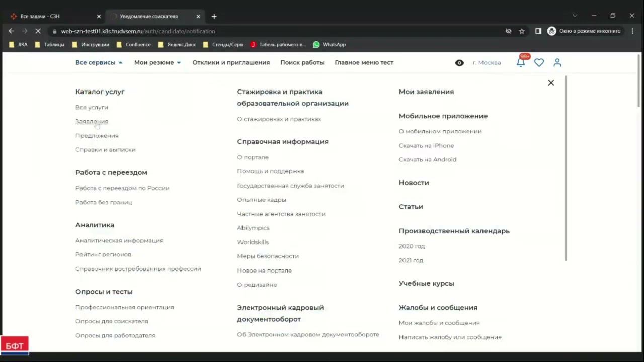Open 'Все услуги' link
644x362 pixels.
pyautogui.click(x=92, y=107)
